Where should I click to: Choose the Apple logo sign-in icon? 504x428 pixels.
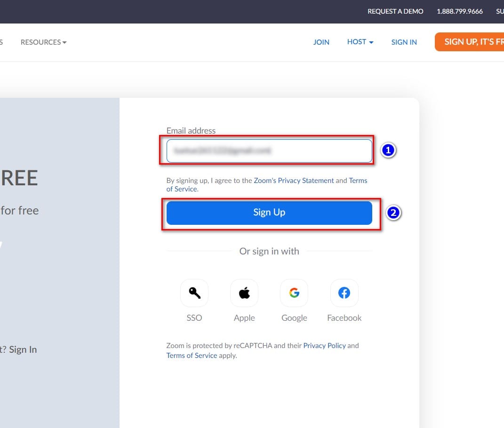coord(244,293)
